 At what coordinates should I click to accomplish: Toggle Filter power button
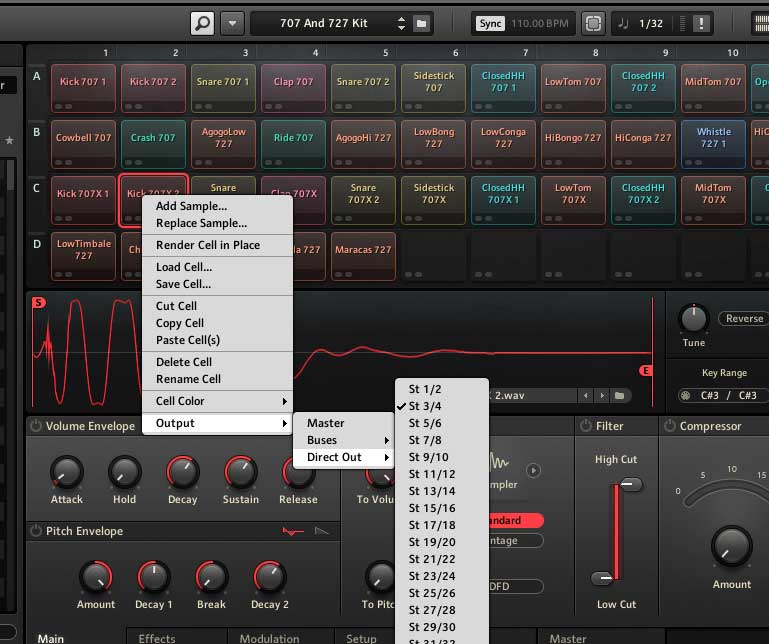point(586,426)
